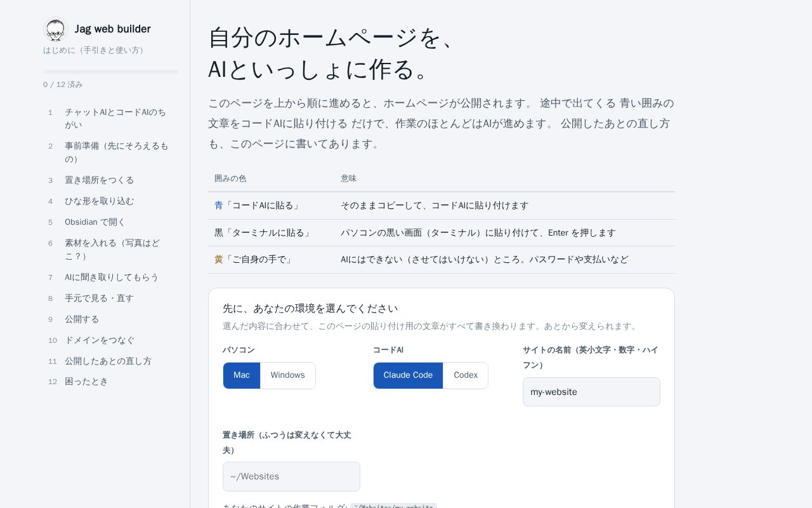Open sidebar step 1 チャットAIとコードAIのちがい
Image resolution: width=812 pixels, height=508 pixels.
(x=110, y=119)
